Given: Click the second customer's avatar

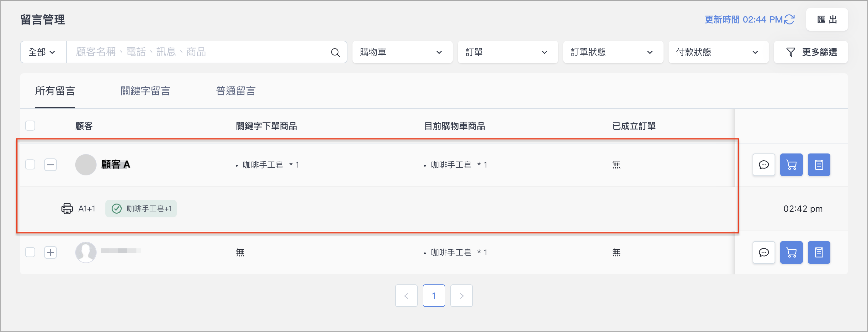Looking at the screenshot, I should [x=86, y=252].
